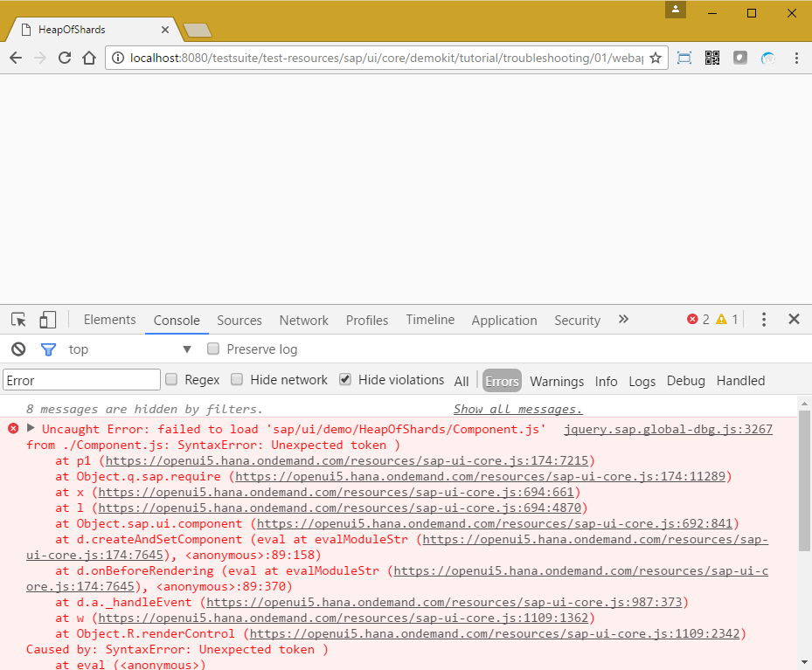Filter console by Warnings
This screenshot has width=812, height=670.
point(557,382)
